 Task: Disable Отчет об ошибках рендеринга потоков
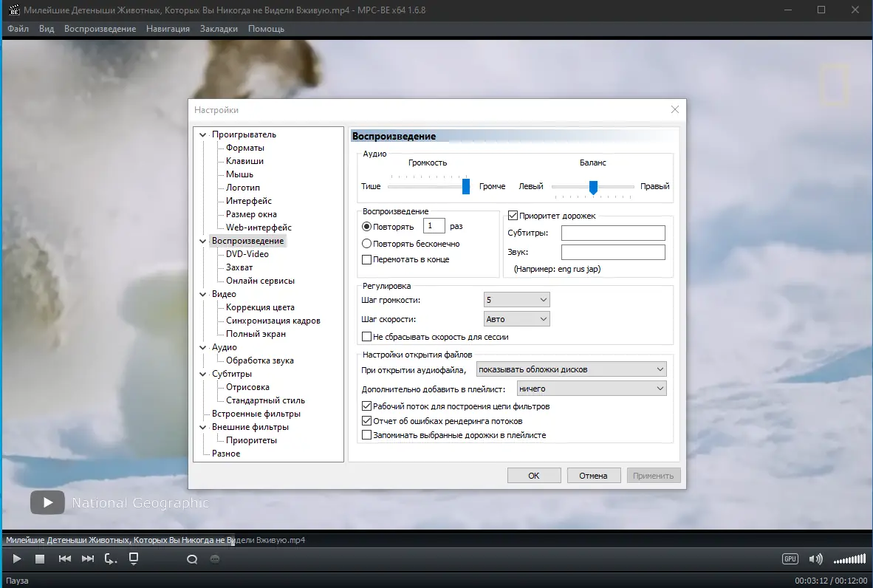367,420
